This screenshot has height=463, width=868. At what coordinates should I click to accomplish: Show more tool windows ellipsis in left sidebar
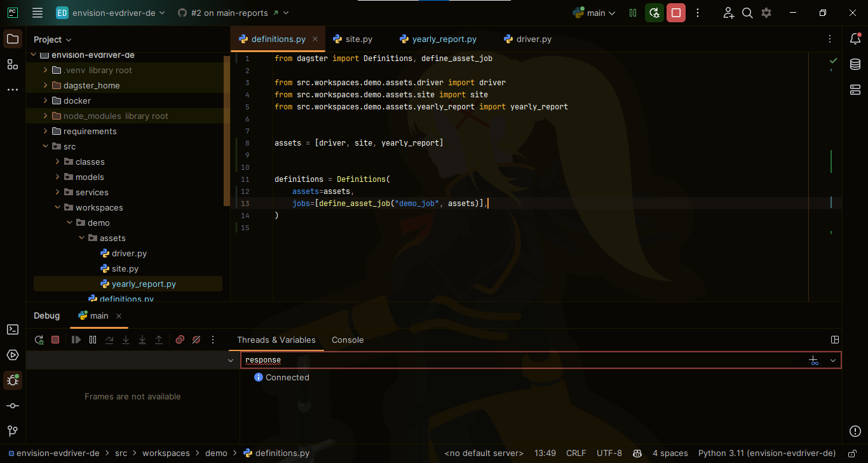pos(13,90)
